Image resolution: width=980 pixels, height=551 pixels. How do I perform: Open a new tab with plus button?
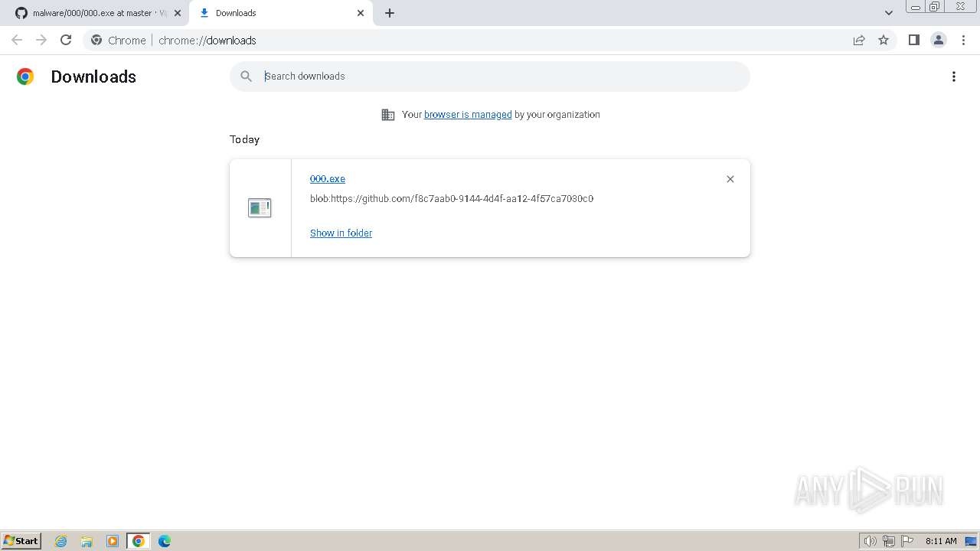point(390,13)
